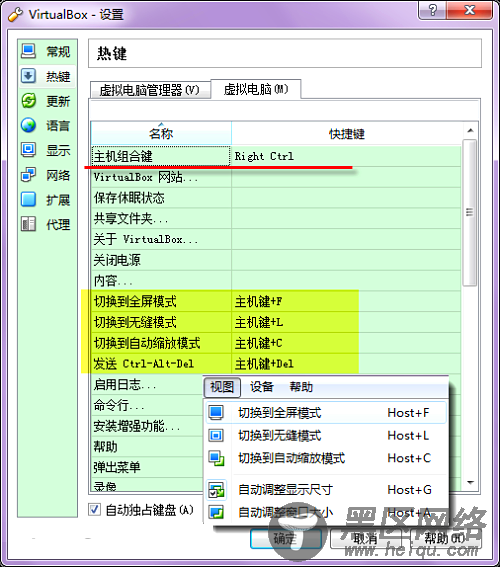Select the 帮助 row in the table
The width and height of the screenshot is (500, 567).
coord(147,446)
